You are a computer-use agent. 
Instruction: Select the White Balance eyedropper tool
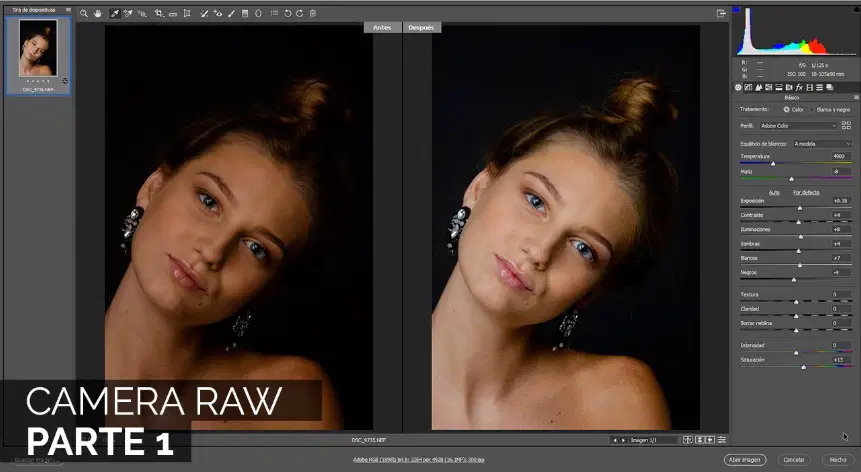pyautogui.click(x=115, y=13)
